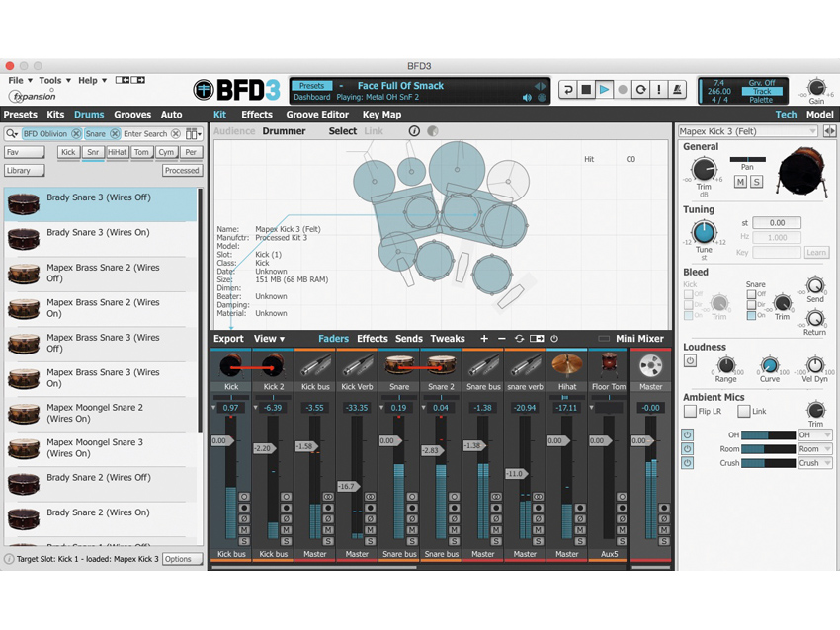Click the Presets button in the display
The width and height of the screenshot is (840, 630).
tap(311, 86)
